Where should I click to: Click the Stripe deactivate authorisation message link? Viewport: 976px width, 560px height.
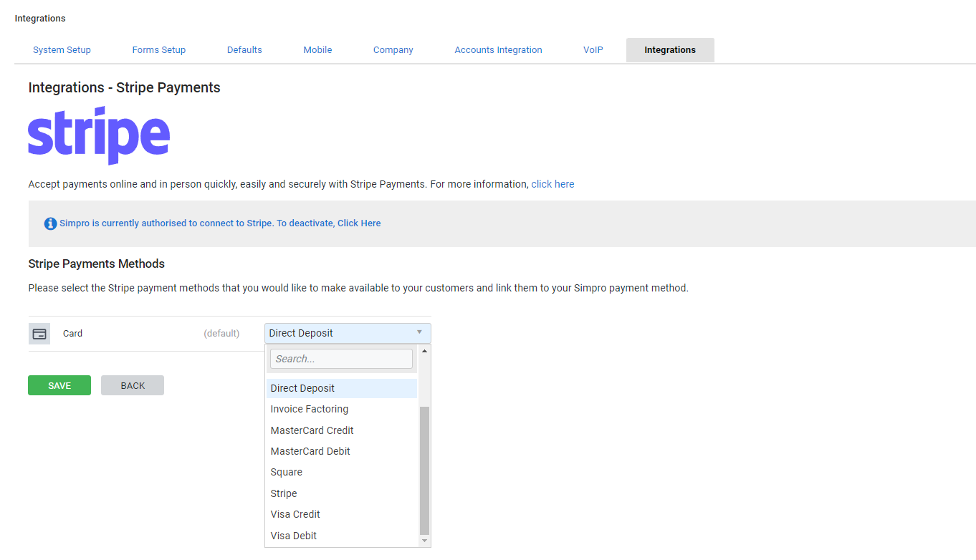pyautogui.click(x=220, y=223)
